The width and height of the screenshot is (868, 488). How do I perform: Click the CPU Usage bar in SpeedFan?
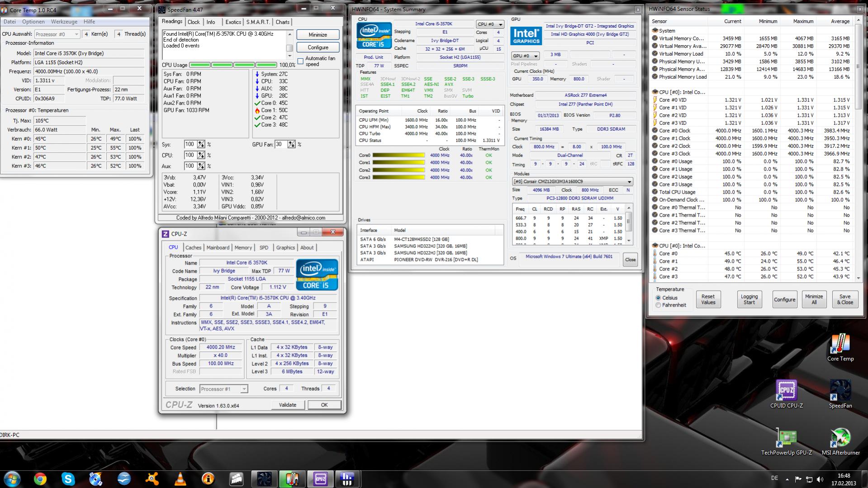(x=233, y=65)
